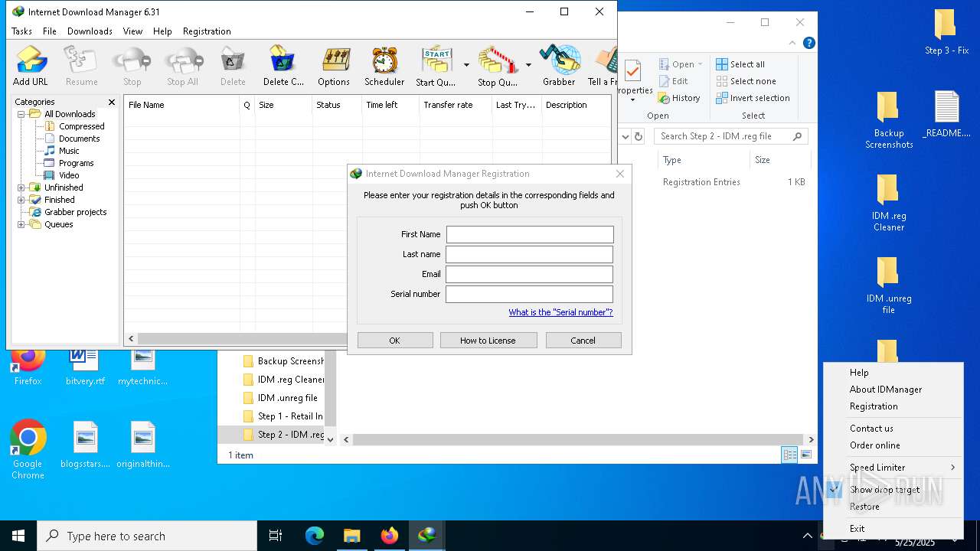Click the First Name input field

[530, 234]
